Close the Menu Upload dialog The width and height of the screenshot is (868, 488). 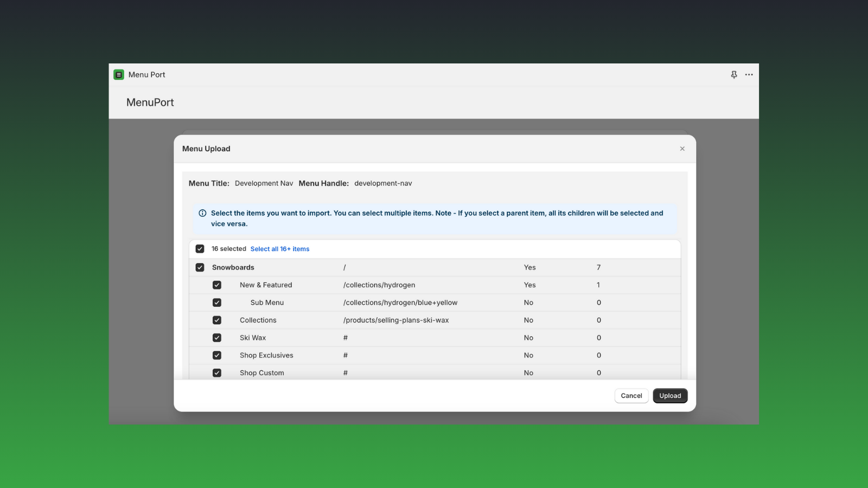click(682, 149)
